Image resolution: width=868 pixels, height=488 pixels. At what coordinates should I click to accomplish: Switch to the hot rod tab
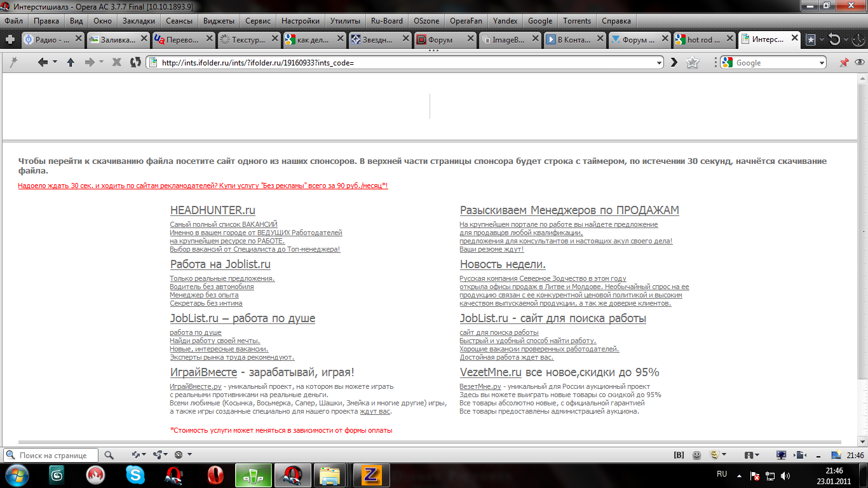pos(705,39)
